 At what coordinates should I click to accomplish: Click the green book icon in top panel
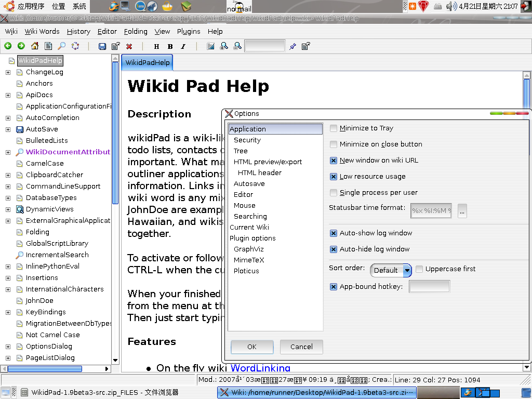click(x=186, y=6)
